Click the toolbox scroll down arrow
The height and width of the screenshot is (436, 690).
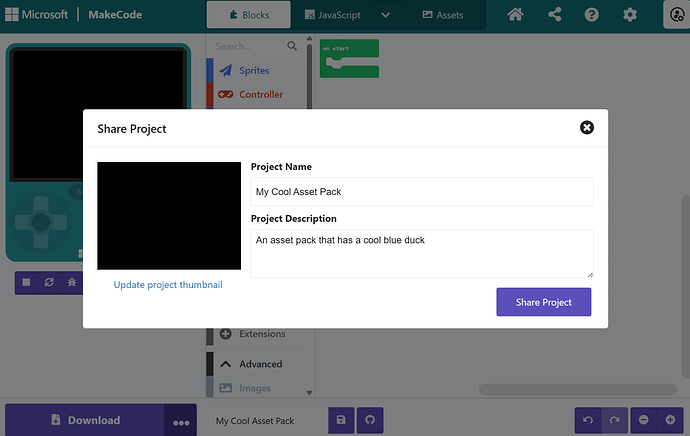(309, 392)
